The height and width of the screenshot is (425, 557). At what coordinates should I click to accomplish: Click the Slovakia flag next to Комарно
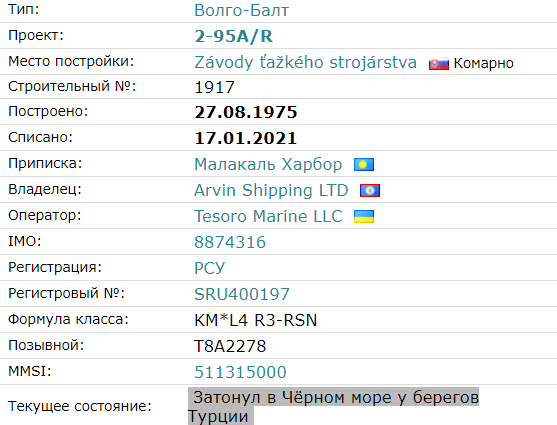[x=439, y=64]
